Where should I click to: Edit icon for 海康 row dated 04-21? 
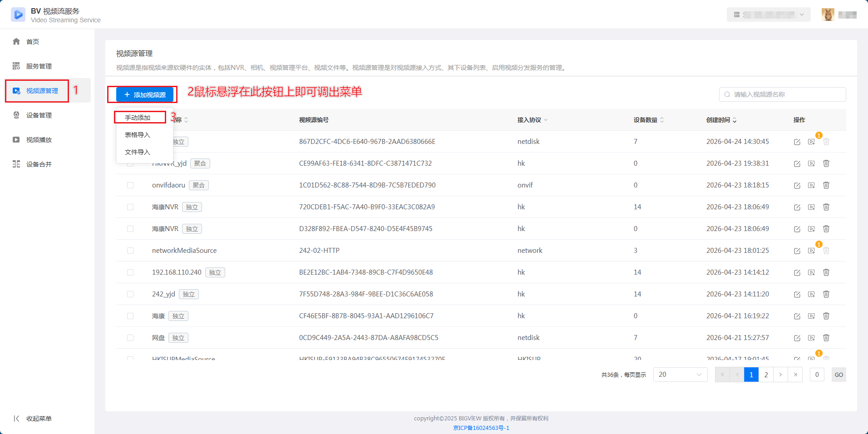pos(797,316)
